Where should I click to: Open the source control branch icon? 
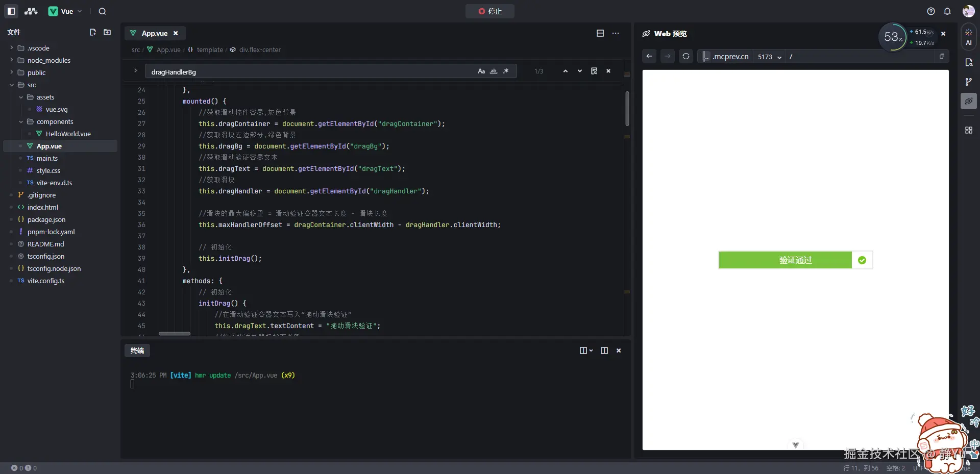pos(969,82)
